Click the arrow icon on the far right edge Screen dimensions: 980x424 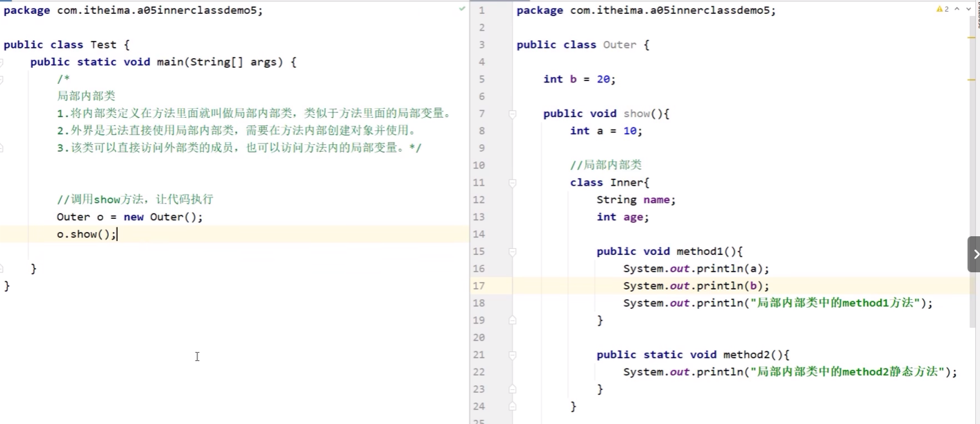coord(975,254)
